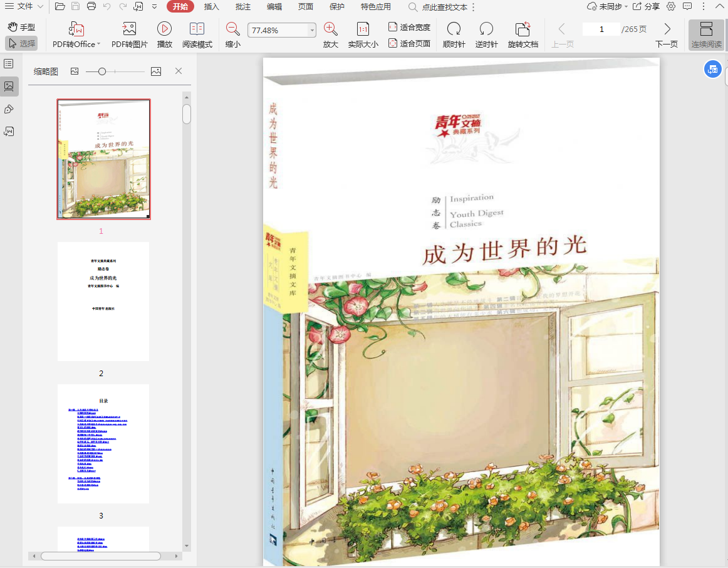Click the save icon in title bar
This screenshot has height=568, width=728.
pos(76,6)
